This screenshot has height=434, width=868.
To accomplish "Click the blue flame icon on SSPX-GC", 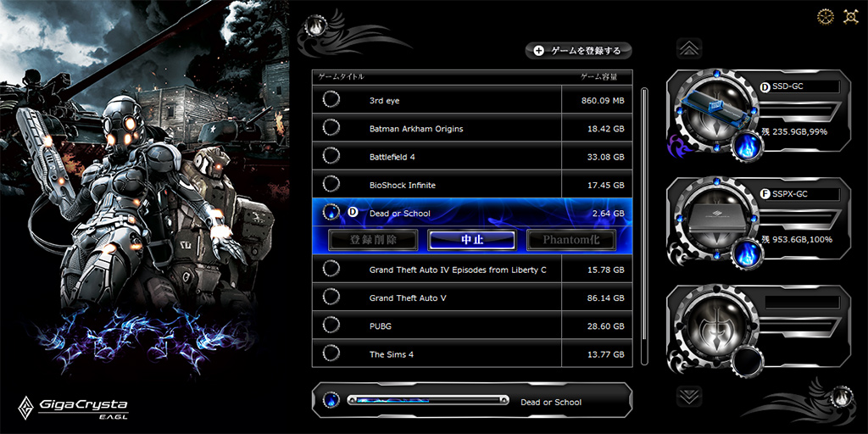I will pos(748,253).
